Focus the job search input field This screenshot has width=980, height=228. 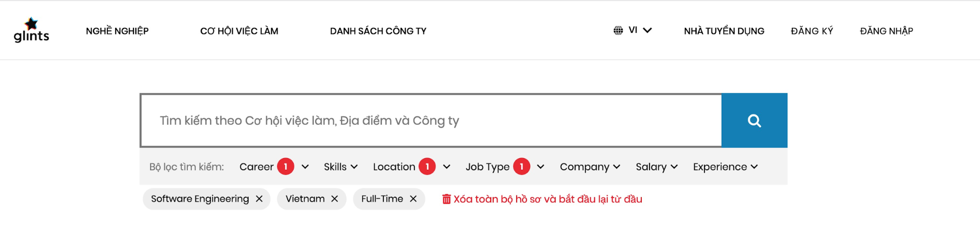pyautogui.click(x=431, y=120)
